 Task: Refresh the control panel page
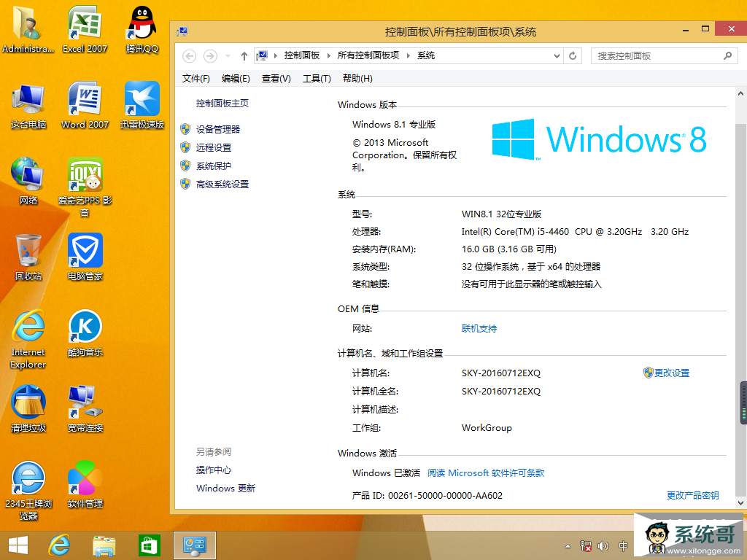pos(573,55)
